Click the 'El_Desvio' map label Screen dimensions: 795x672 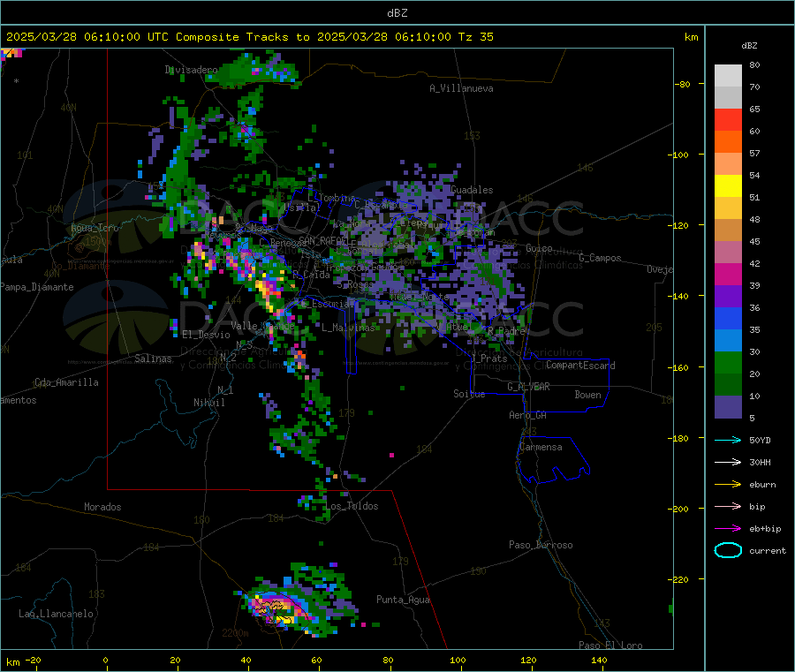coord(206,335)
